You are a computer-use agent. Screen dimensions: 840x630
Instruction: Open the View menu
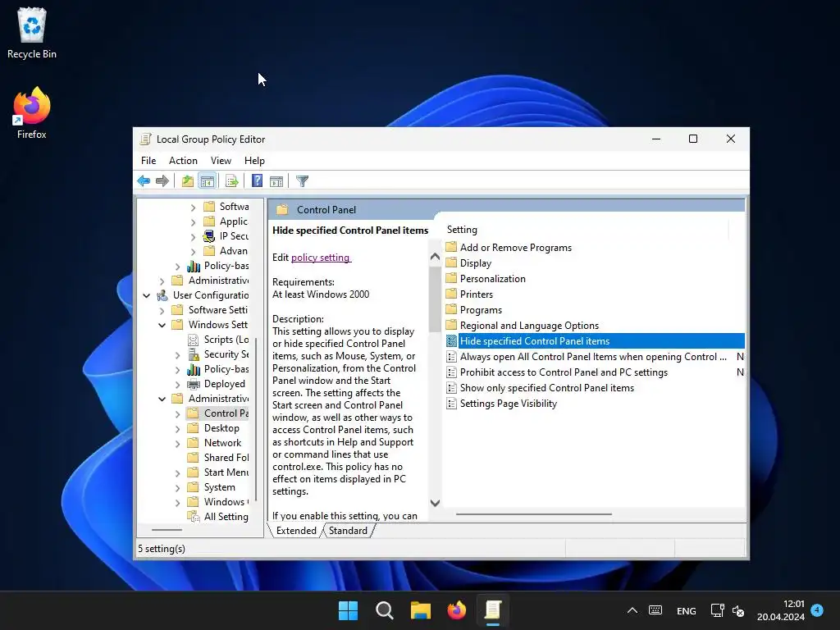click(221, 161)
